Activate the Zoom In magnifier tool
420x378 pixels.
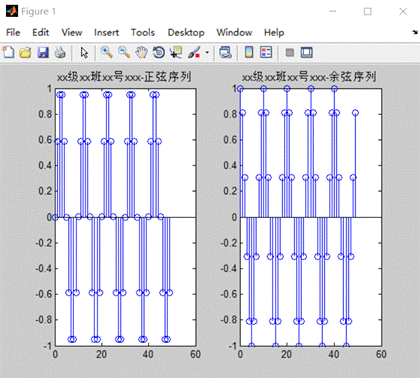click(x=107, y=52)
